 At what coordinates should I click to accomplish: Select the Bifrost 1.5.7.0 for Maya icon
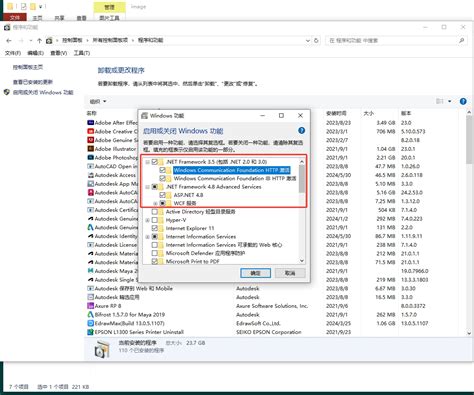point(90,314)
